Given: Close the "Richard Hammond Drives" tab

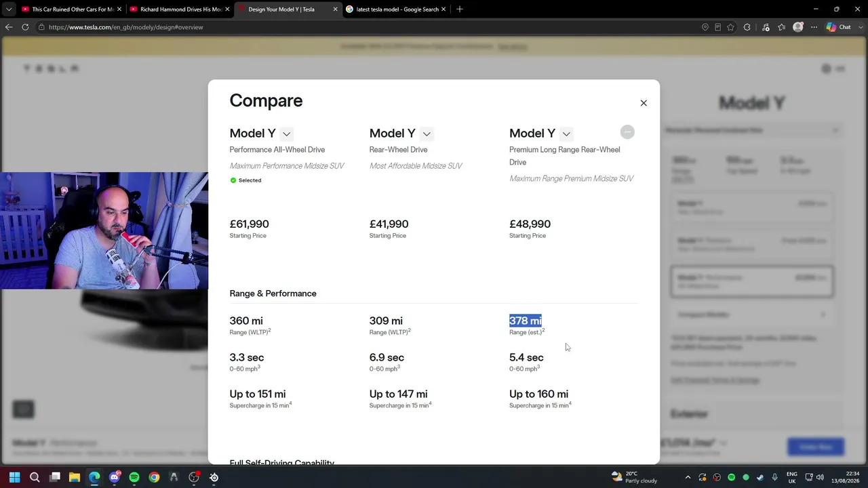Looking at the screenshot, I should tap(227, 9).
